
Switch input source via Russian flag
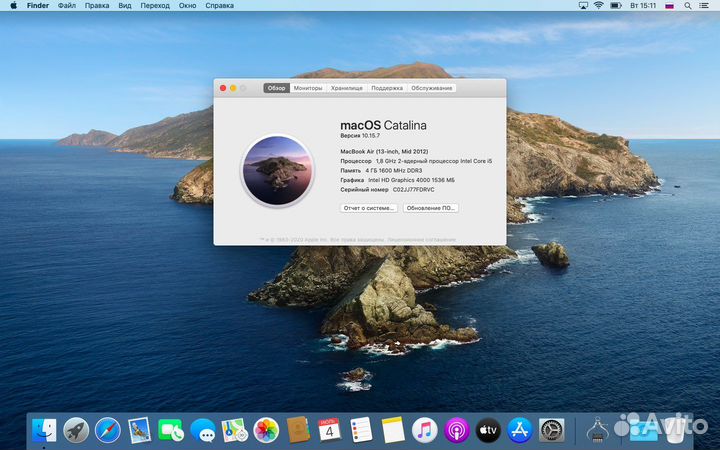click(x=670, y=6)
